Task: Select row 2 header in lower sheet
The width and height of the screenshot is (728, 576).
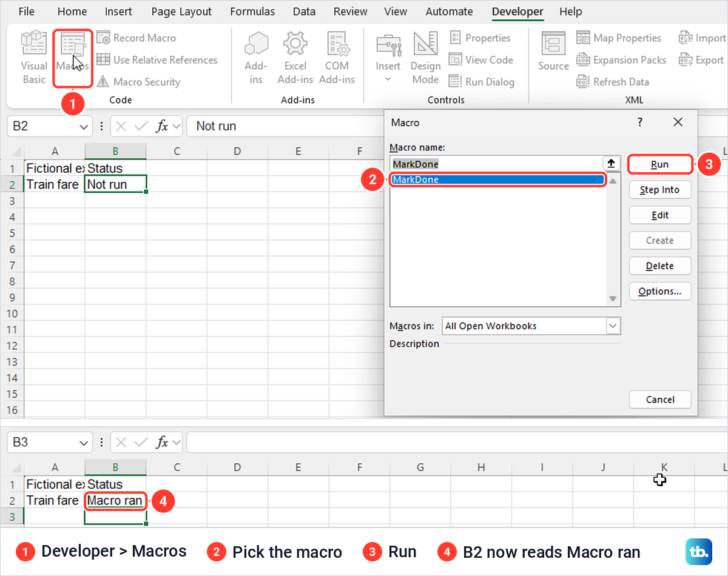Action: [12, 500]
